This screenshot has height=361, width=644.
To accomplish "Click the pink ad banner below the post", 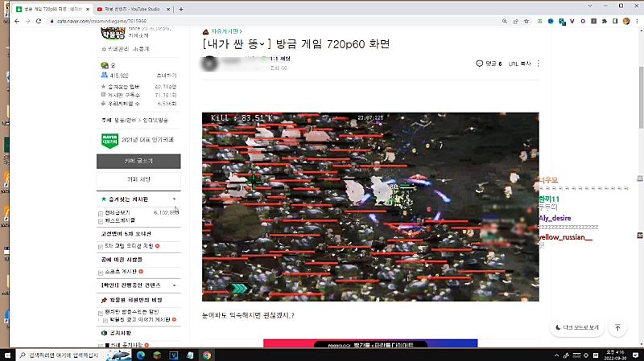I will tap(370, 344).
